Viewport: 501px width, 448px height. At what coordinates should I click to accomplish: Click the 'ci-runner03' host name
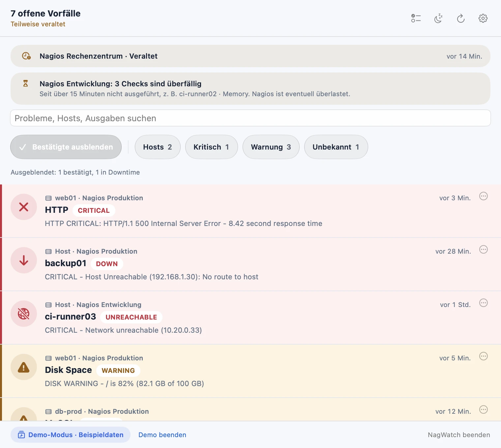click(x=71, y=317)
